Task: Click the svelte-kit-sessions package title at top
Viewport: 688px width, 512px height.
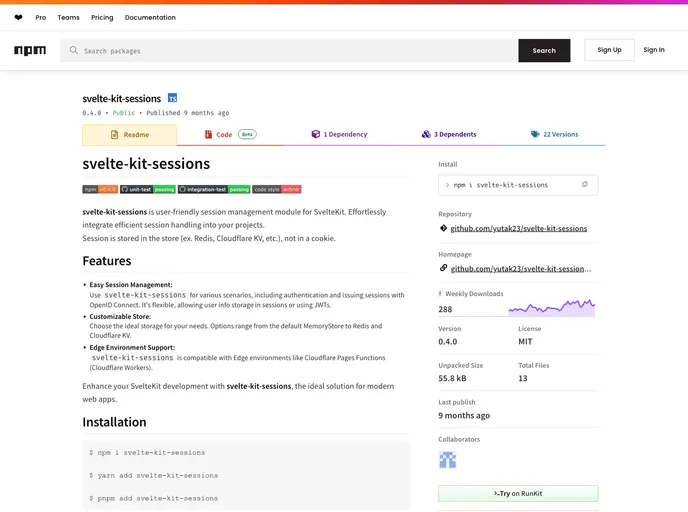Action: pos(122,99)
